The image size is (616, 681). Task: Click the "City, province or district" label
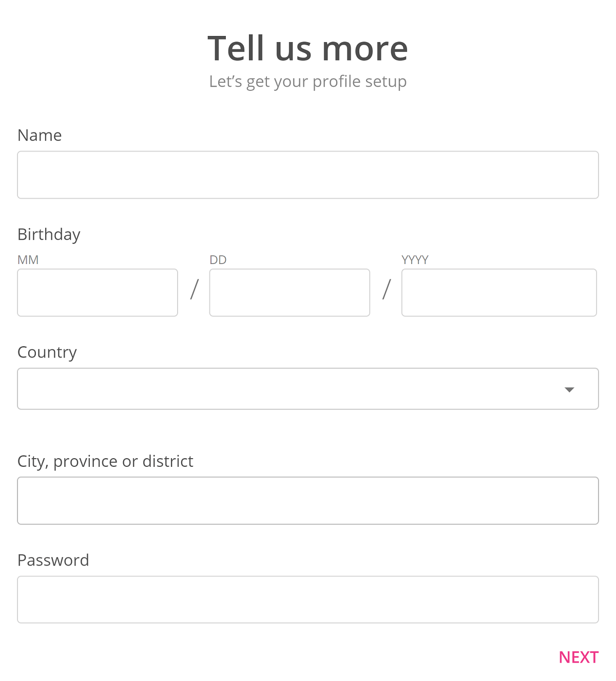pos(105,461)
